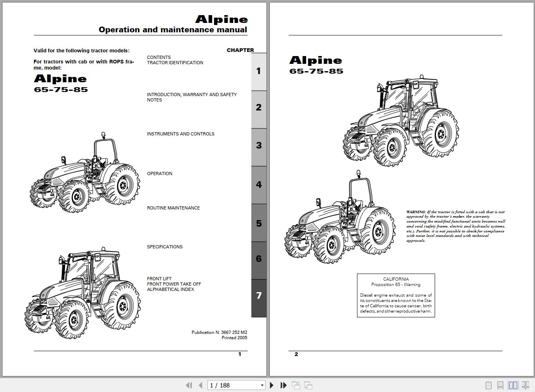Viewport: 535px width, 392px height.
Task: Click 'FRONT POWER TAKE OFF' entry
Action: [x=174, y=284]
